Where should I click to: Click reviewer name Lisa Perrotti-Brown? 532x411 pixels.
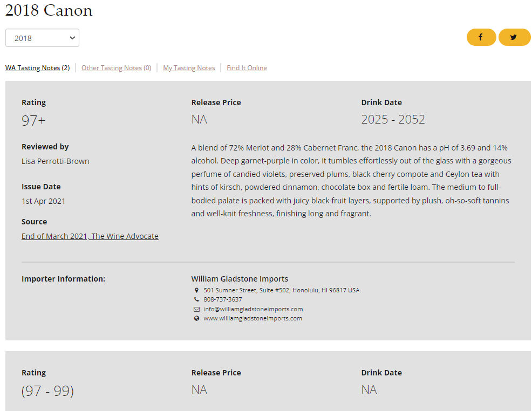pyautogui.click(x=55, y=161)
